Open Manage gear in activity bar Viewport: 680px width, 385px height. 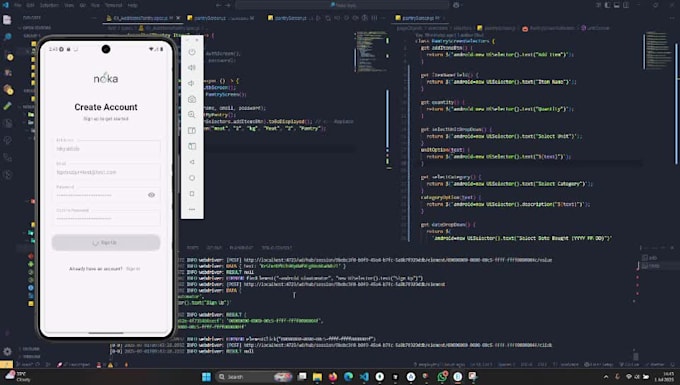(x=7, y=351)
